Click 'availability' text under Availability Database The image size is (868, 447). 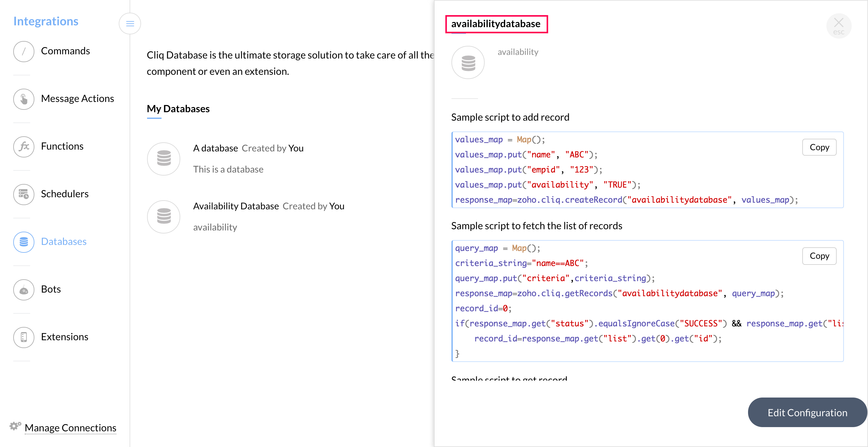point(215,227)
